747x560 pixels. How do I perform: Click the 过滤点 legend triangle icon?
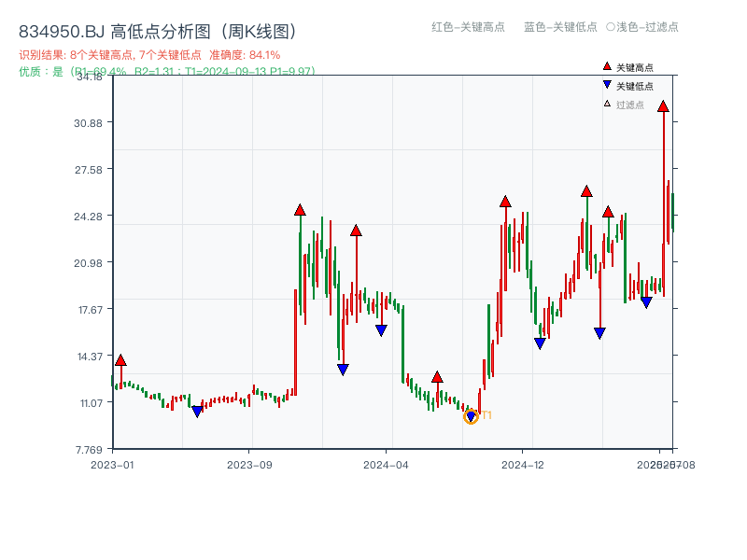pos(606,105)
